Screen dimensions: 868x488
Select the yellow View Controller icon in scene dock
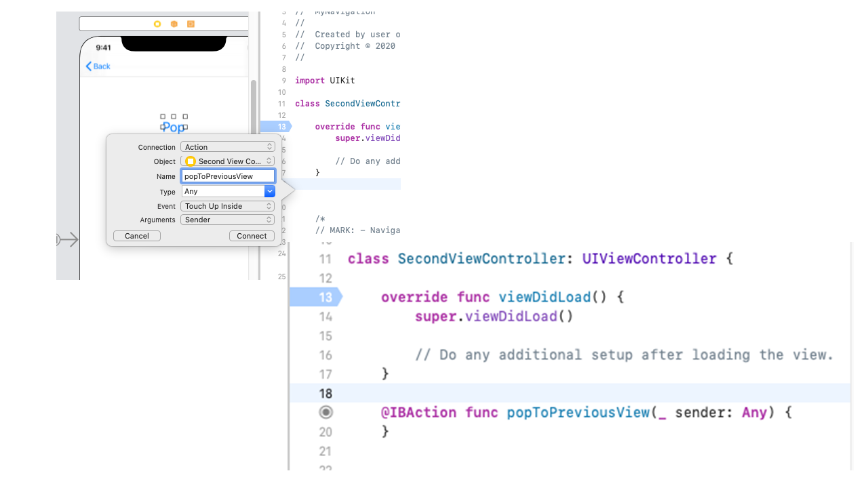pos(157,24)
